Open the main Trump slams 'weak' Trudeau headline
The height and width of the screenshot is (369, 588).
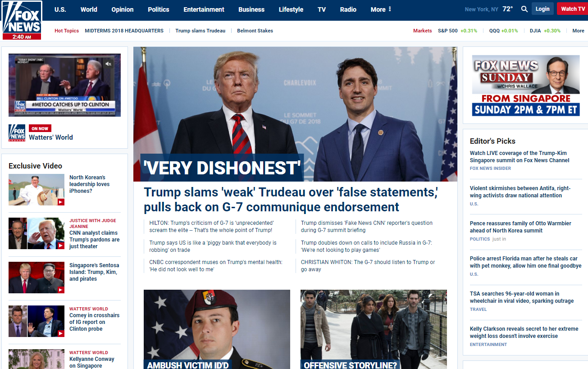[291, 200]
